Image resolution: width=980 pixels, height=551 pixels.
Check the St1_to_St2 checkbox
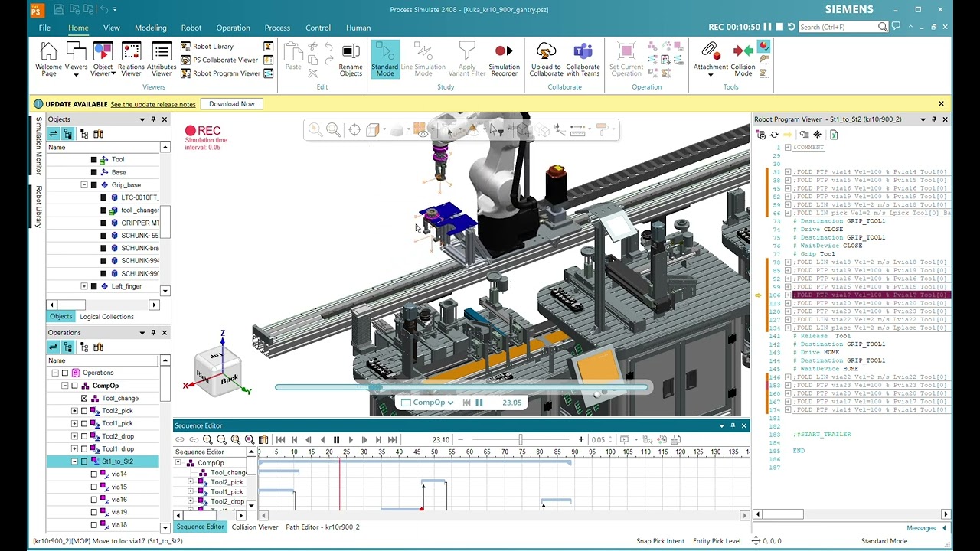tap(84, 461)
